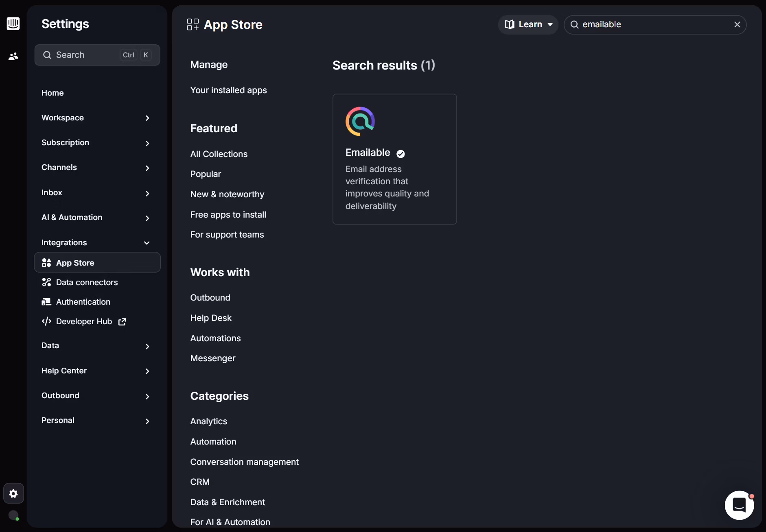766x532 pixels.
Task: Open the Learn dropdown
Action: pyautogui.click(x=528, y=25)
